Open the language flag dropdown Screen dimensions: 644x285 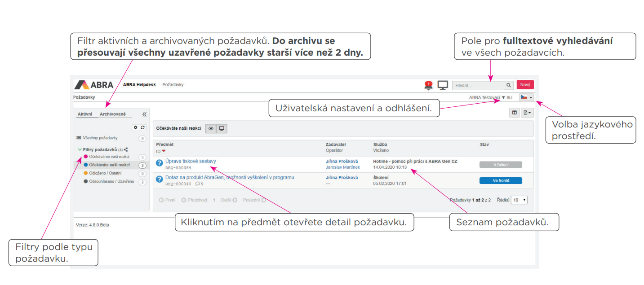pos(526,97)
